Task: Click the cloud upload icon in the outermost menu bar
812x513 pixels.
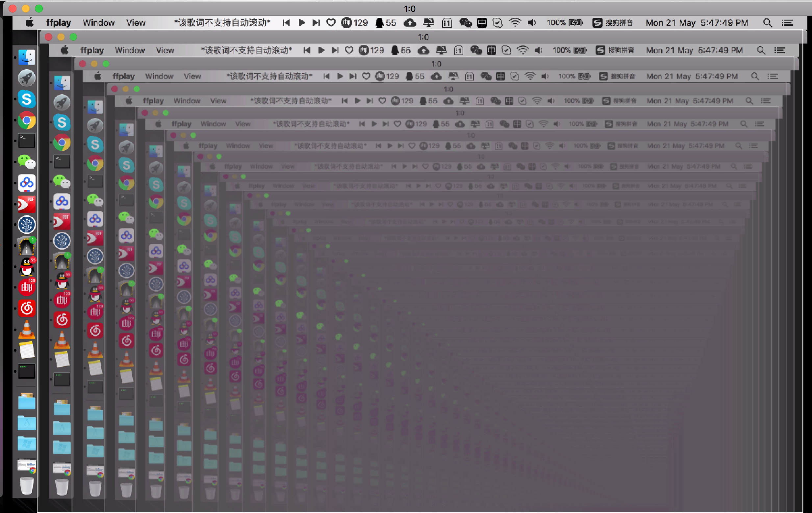Action: 410,23
